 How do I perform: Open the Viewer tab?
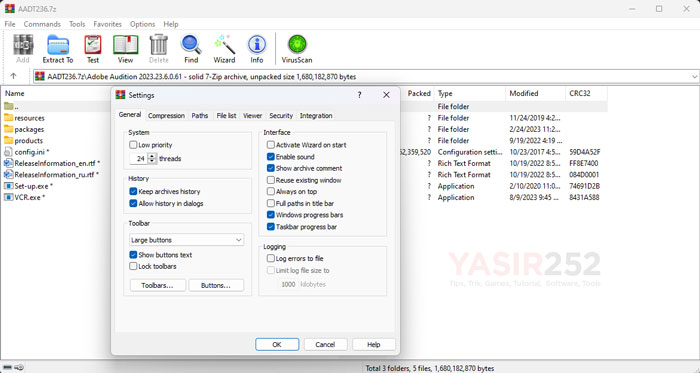(252, 116)
